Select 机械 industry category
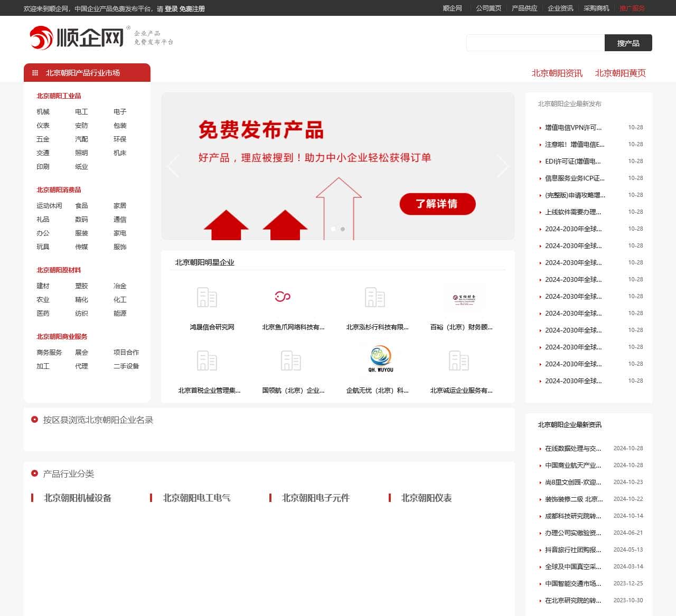The height and width of the screenshot is (616, 676). [x=43, y=112]
